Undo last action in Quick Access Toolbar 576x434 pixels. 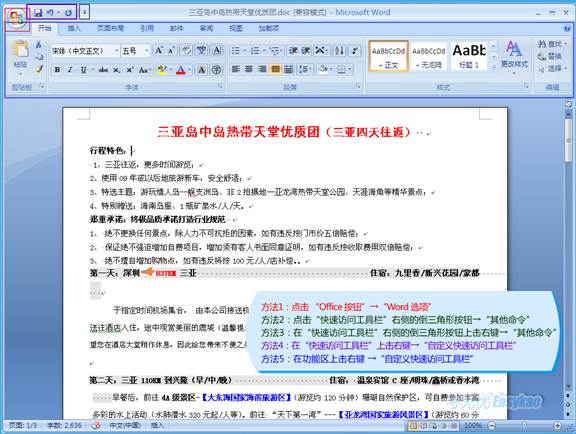[50, 13]
